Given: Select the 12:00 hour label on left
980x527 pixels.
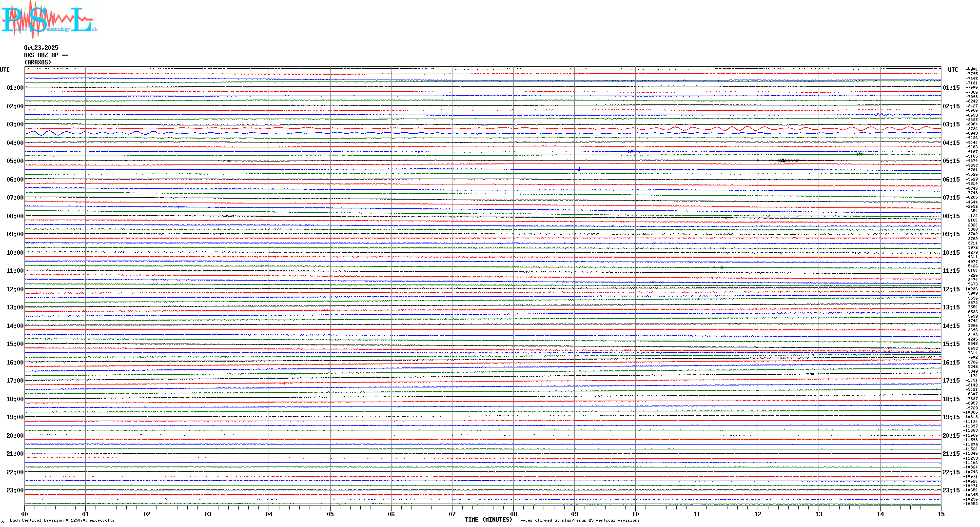Looking at the screenshot, I should 15,289.
